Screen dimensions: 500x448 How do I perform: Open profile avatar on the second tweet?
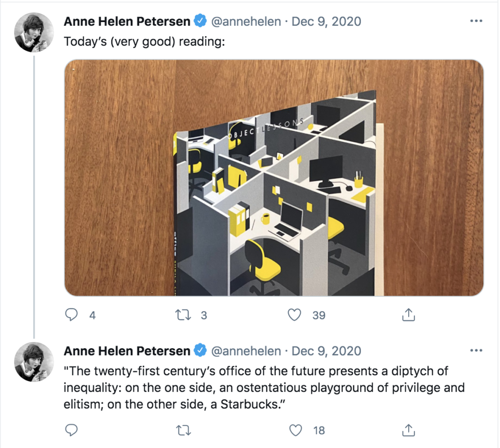(x=34, y=362)
